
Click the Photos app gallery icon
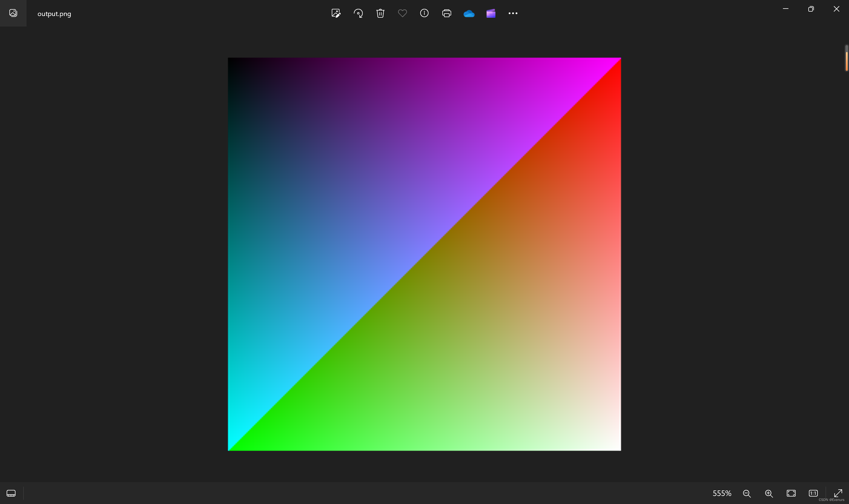[x=13, y=13]
